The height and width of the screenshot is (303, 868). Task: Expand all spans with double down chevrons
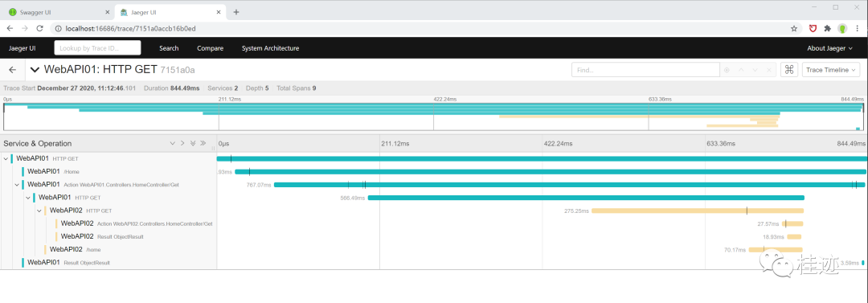[x=193, y=143]
